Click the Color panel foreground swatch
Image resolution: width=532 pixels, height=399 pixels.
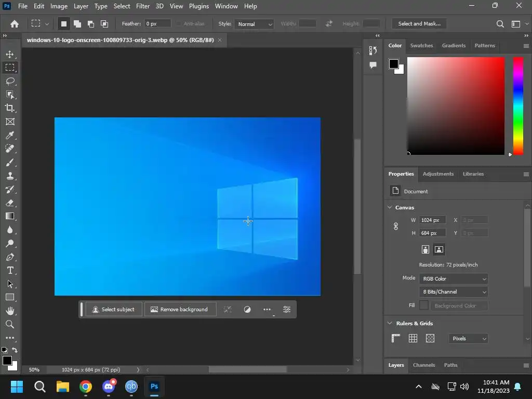[x=394, y=64]
